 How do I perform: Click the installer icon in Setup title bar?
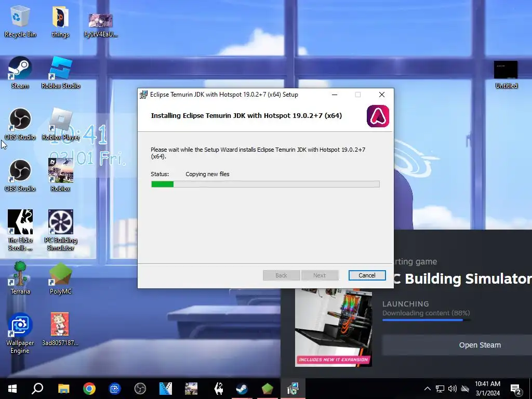point(144,95)
